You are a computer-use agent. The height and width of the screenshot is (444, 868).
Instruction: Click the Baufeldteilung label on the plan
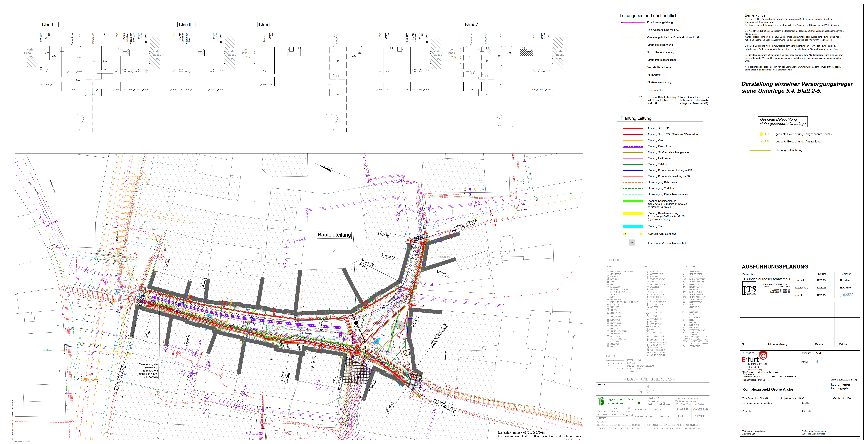coord(334,235)
